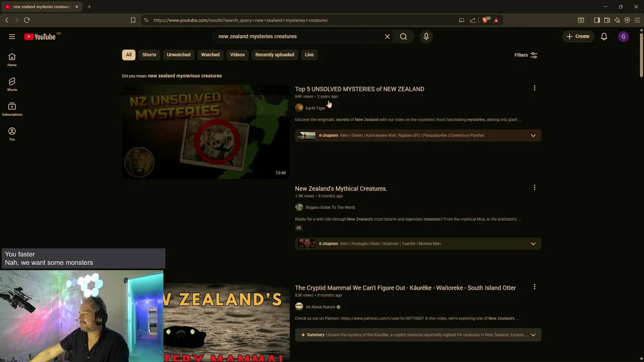Click the install/cast screen icon in address bar
The width and height of the screenshot is (644, 362).
[x=461, y=20]
